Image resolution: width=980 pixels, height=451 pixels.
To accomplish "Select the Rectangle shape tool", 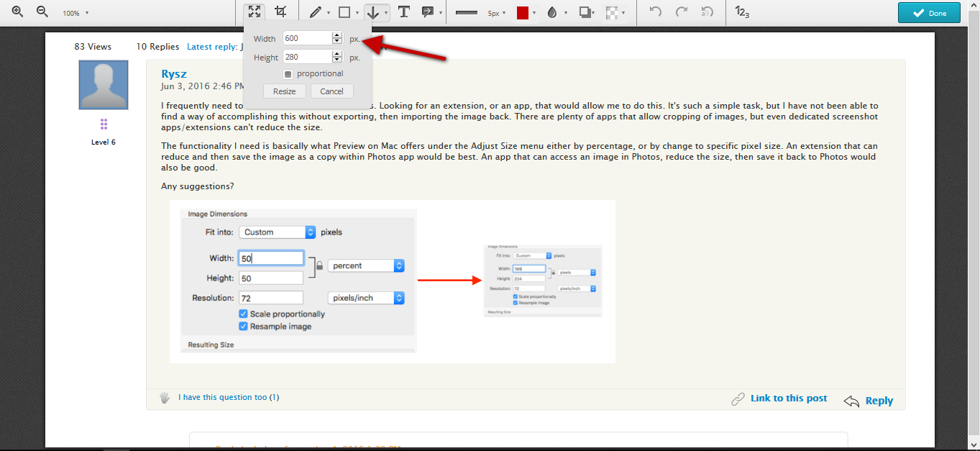I will 344,12.
